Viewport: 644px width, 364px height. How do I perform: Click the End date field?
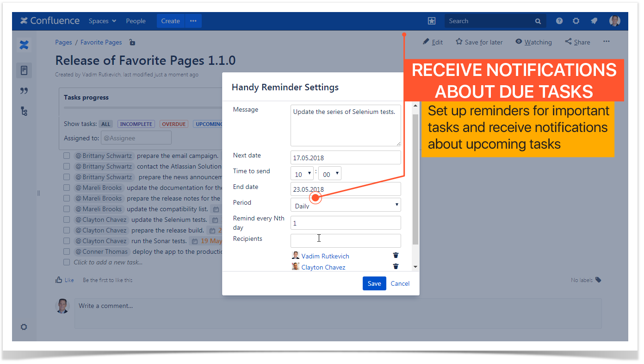coord(346,189)
